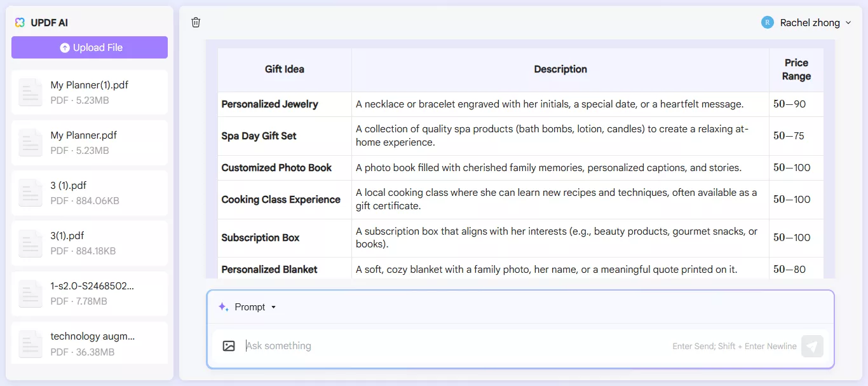868x386 pixels.
Task: Click the file icon of My Planner(1).pdf
Action: pos(31,92)
